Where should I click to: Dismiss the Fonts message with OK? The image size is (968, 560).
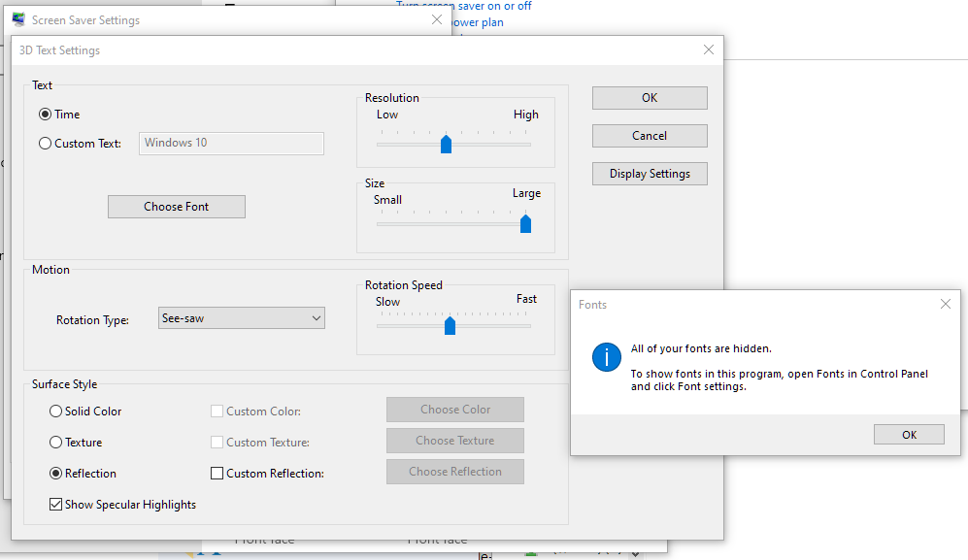pyautogui.click(x=909, y=434)
